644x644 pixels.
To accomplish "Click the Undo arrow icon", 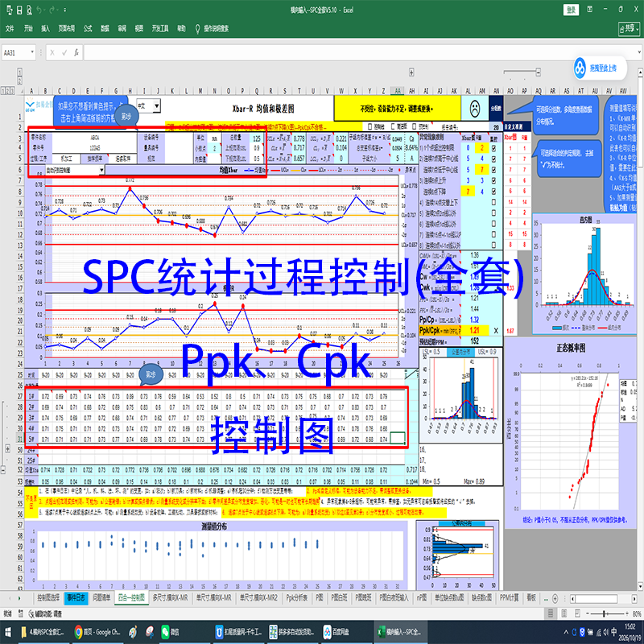I will [x=39, y=10].
